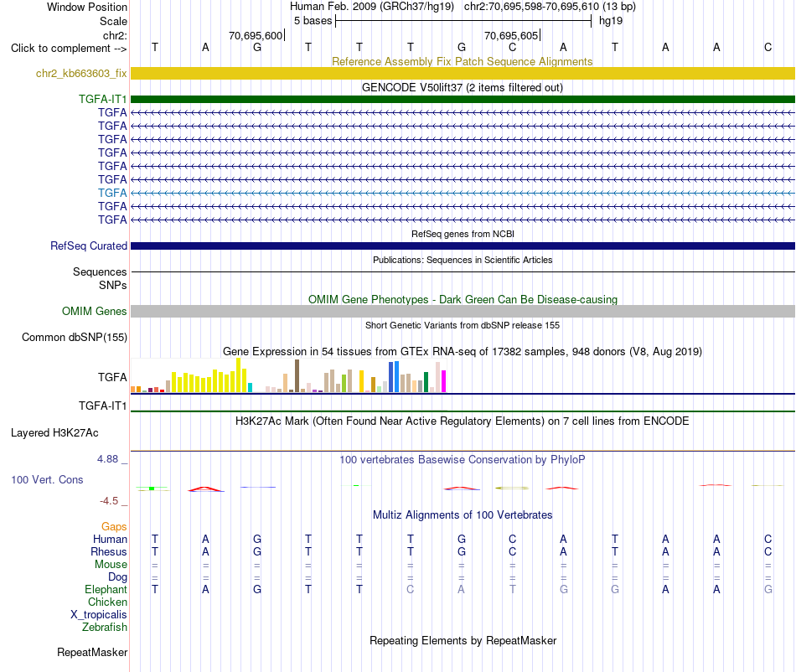Open 'RefSeq genes from NCBI' track title

(x=463, y=234)
